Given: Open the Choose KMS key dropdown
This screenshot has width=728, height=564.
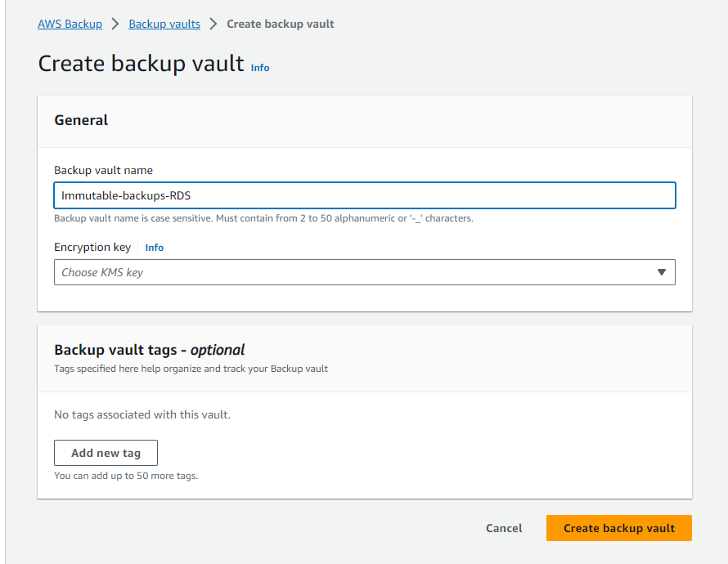Looking at the screenshot, I should tap(356, 272).
